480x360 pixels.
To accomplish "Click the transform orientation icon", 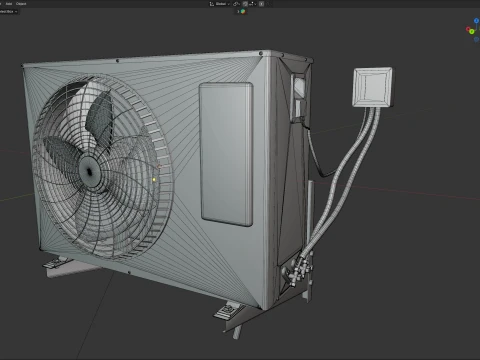I will click(x=212, y=4).
